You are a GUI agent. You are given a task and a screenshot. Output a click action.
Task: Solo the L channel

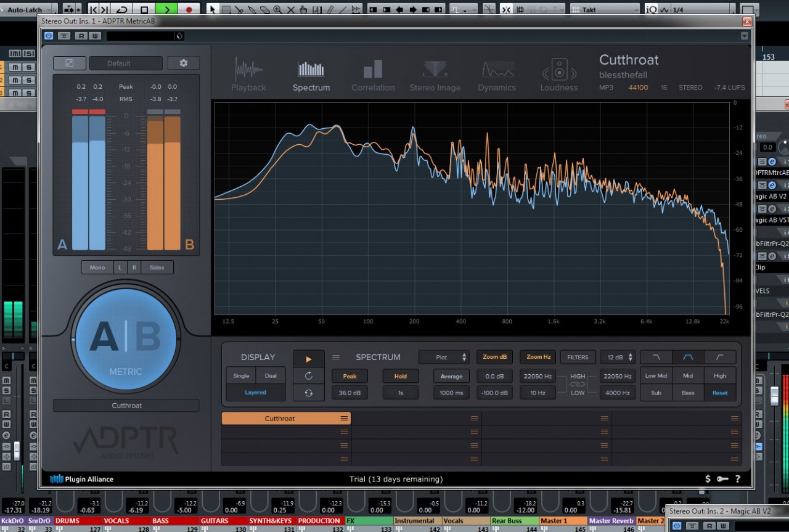pyautogui.click(x=120, y=268)
